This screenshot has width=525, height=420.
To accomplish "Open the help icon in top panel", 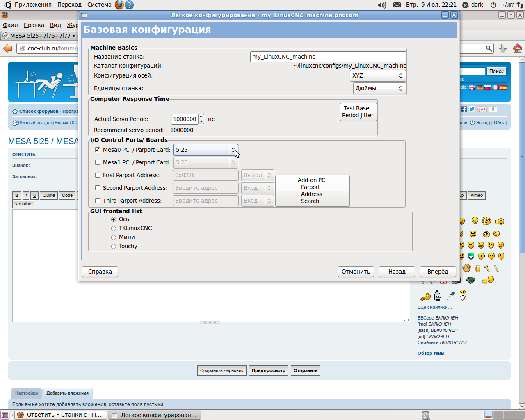I will click(x=129, y=5).
